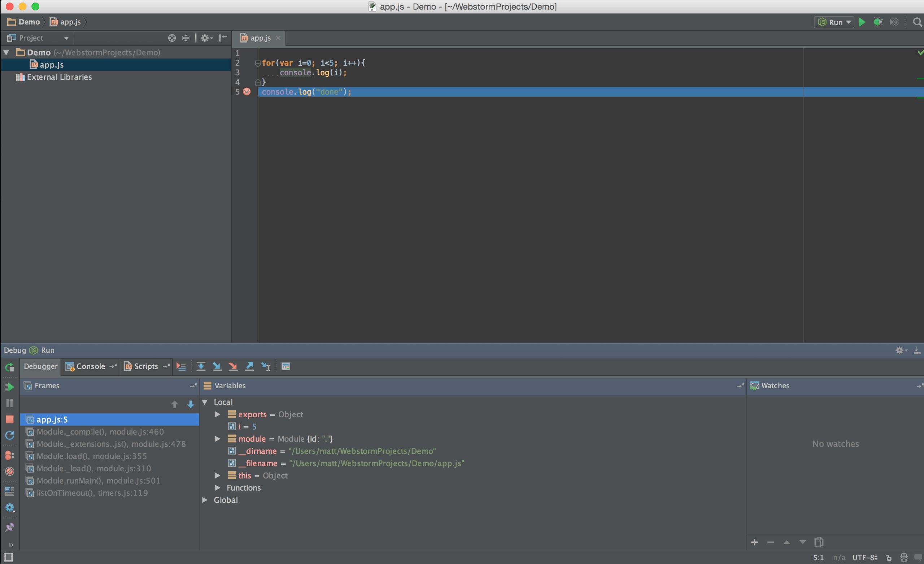The image size is (924, 564).
Task: Click the Evaluate Expression icon
Action: [x=286, y=366]
